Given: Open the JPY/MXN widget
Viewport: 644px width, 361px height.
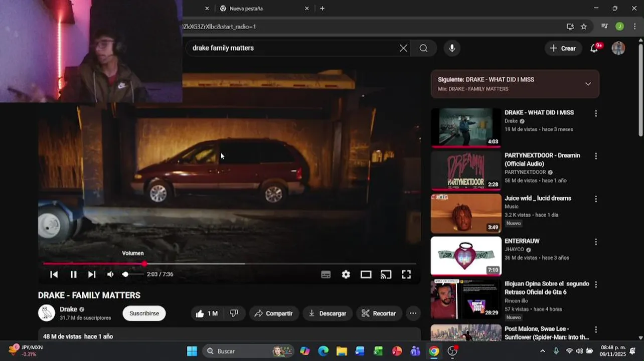Looking at the screenshot, I should (x=26, y=350).
